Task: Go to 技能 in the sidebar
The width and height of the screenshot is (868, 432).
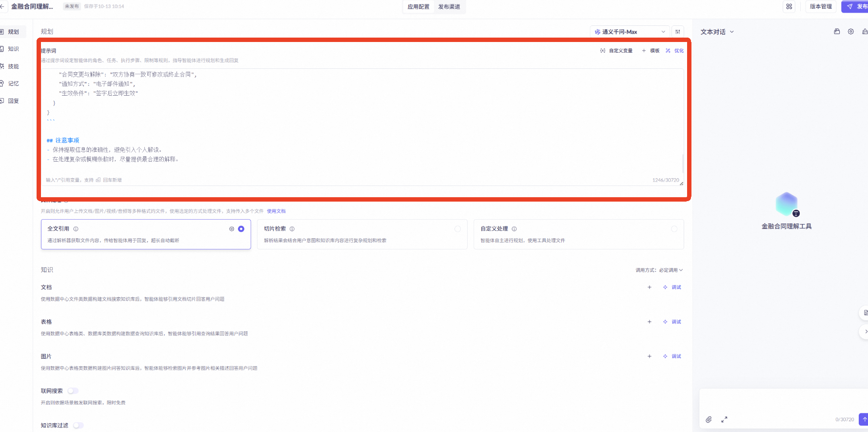Action: pos(13,66)
